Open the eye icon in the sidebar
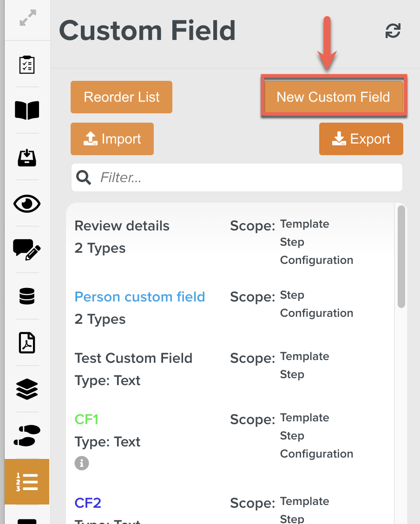420x524 pixels. pyautogui.click(x=27, y=203)
